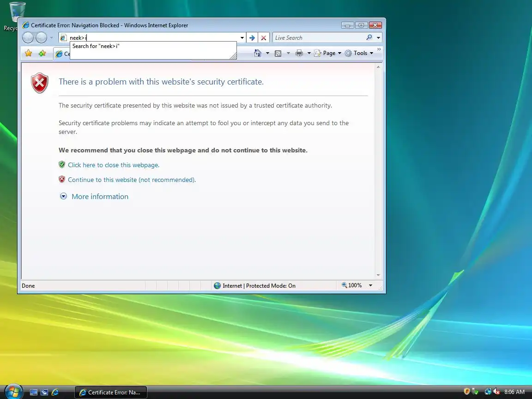Click the page scrollbar up arrow
The height and width of the screenshot is (399, 532).
point(378,67)
